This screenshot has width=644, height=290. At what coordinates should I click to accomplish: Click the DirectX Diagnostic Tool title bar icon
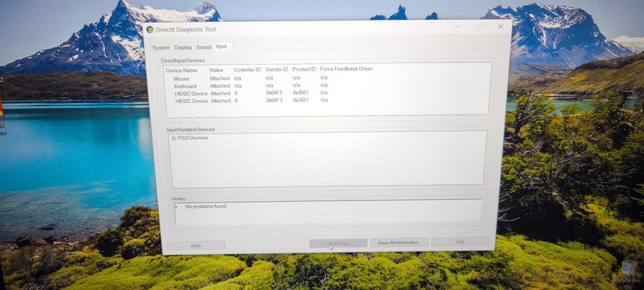pos(150,30)
